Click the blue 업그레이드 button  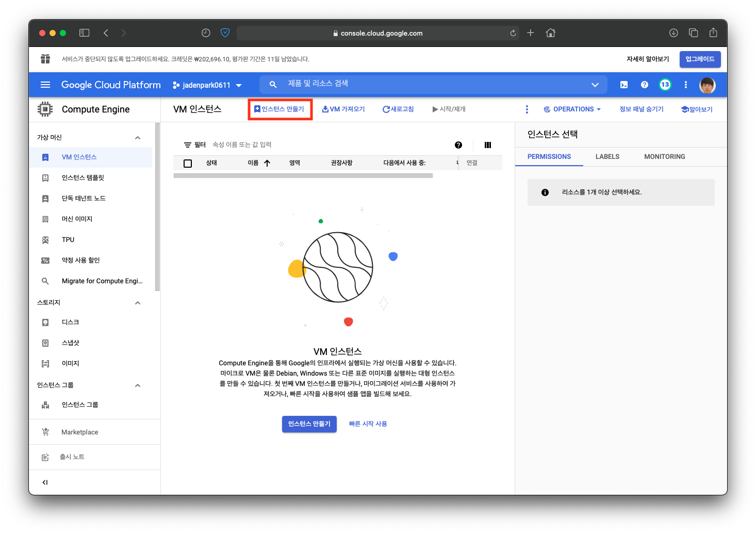(x=700, y=59)
